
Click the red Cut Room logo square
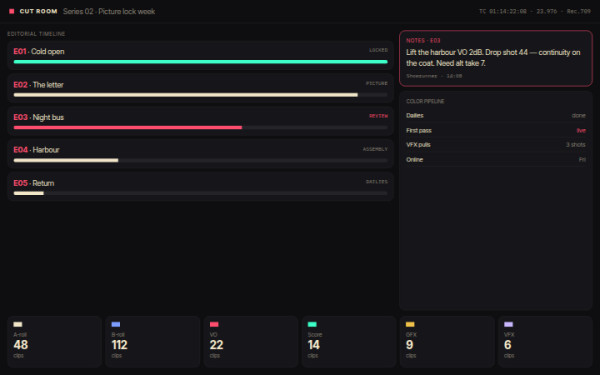point(11,11)
